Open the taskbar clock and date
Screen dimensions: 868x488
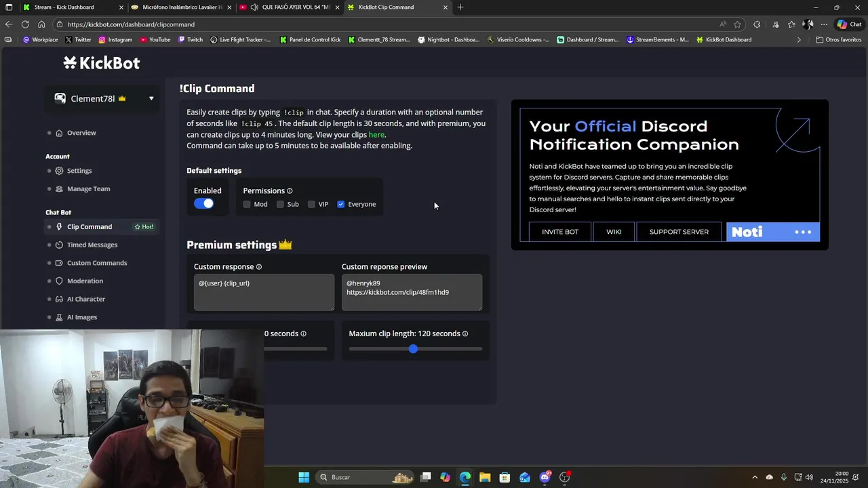[x=834, y=477]
